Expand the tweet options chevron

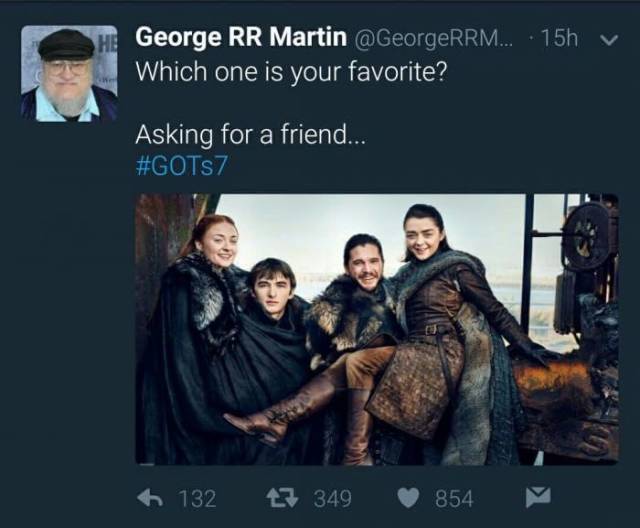pos(609,39)
